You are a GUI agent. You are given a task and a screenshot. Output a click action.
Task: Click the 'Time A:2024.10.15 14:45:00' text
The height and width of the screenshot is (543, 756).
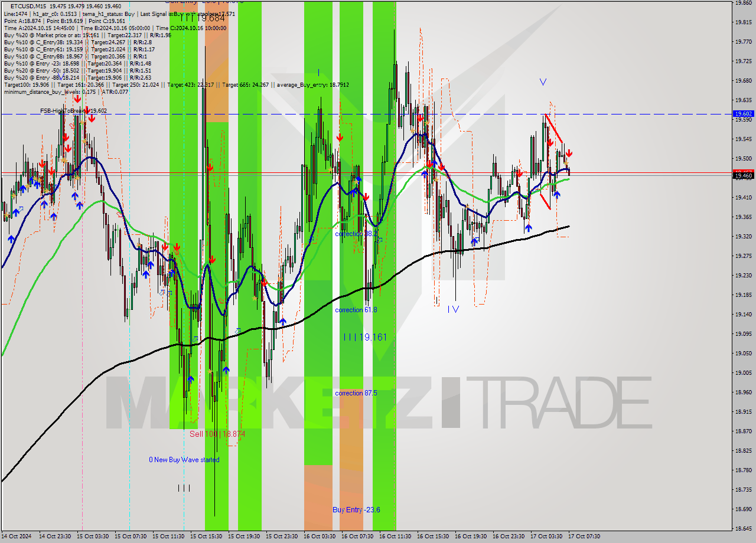(39, 28)
